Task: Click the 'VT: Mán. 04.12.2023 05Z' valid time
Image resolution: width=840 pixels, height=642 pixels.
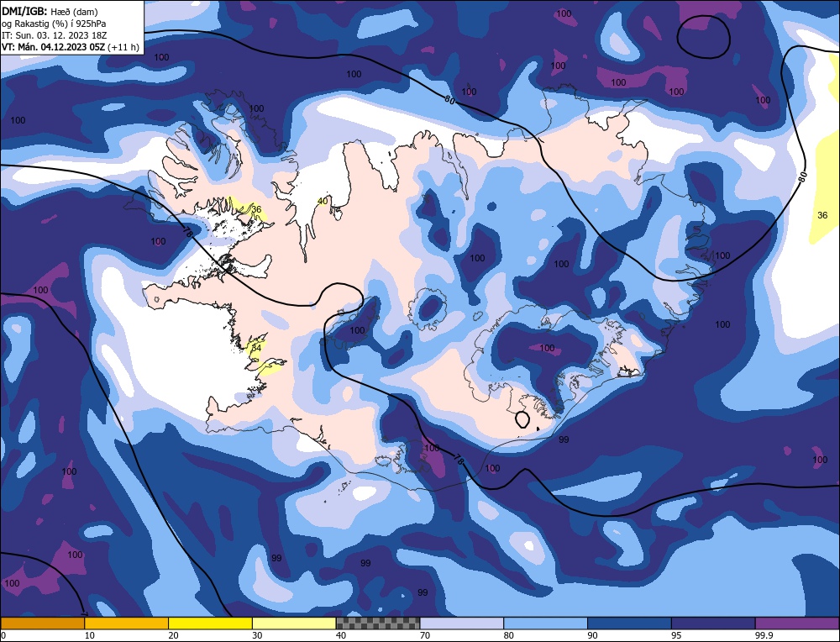Action: tap(54, 47)
